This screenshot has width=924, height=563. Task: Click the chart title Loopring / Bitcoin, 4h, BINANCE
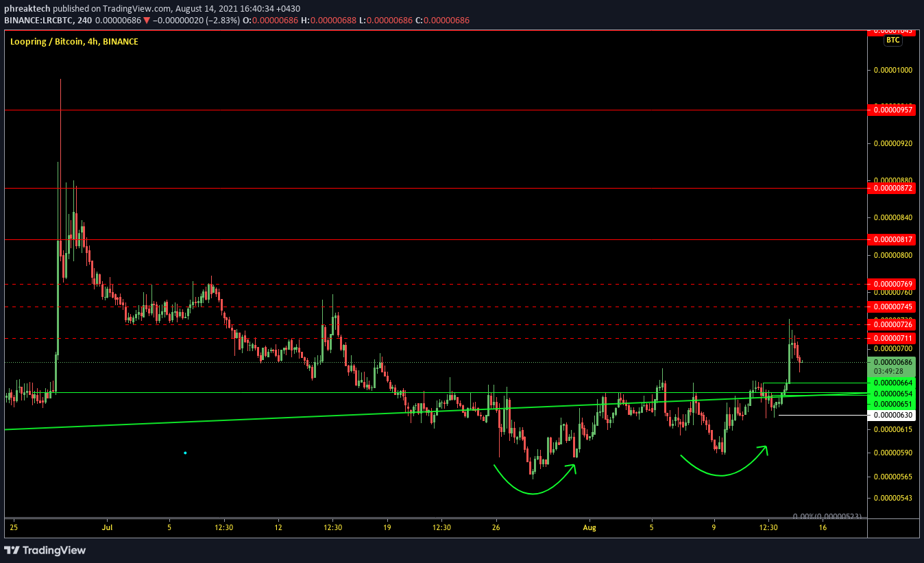(74, 42)
